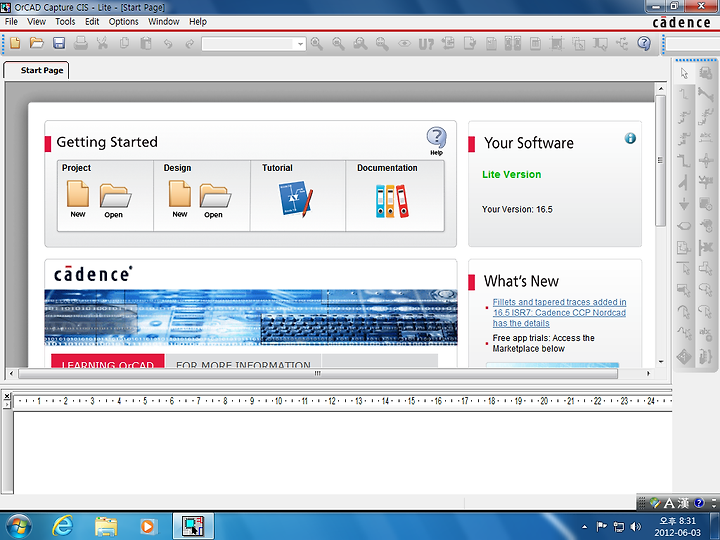Save using the floppy disk icon

(x=59, y=43)
